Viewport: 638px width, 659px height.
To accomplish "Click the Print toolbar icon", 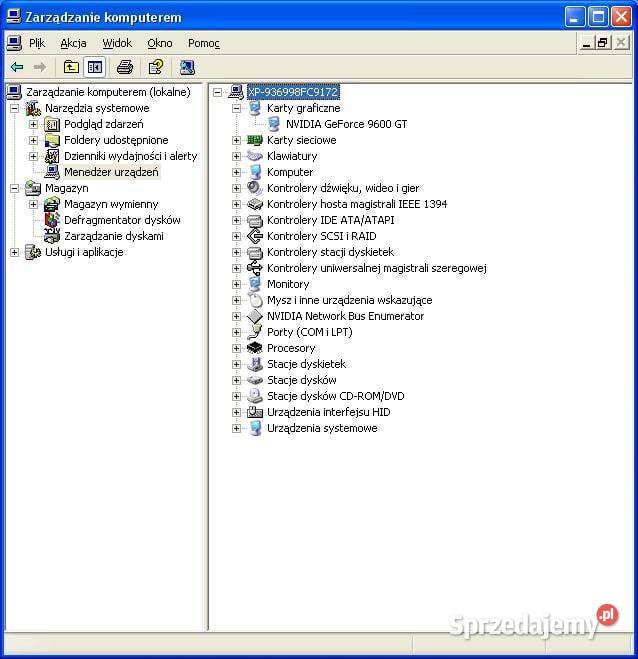I will (x=125, y=67).
